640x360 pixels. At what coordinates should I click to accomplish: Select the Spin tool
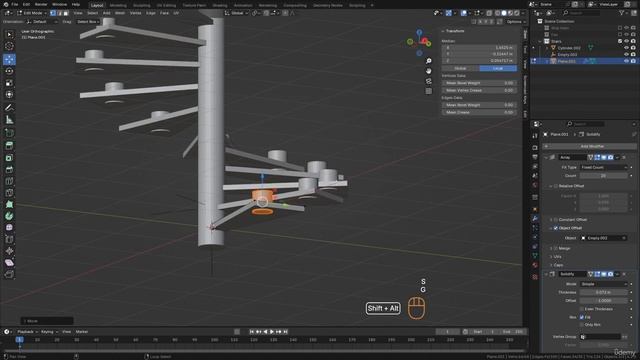pos(9,216)
